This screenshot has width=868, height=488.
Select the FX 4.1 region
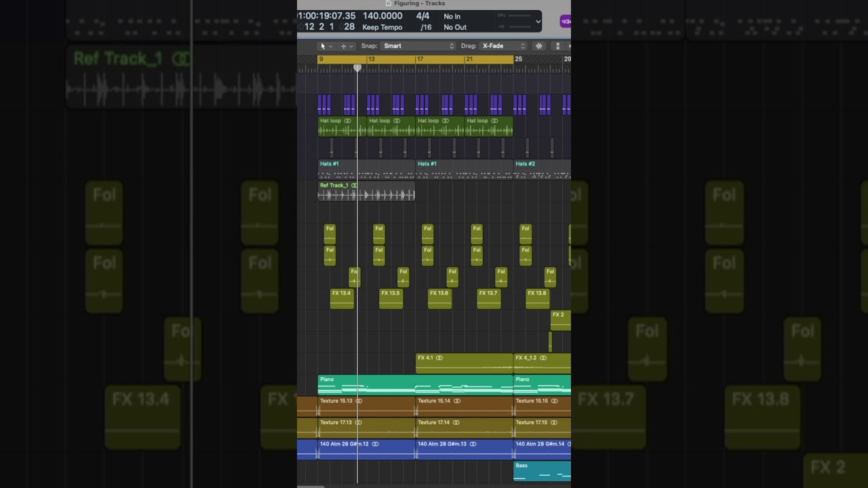coord(465,363)
